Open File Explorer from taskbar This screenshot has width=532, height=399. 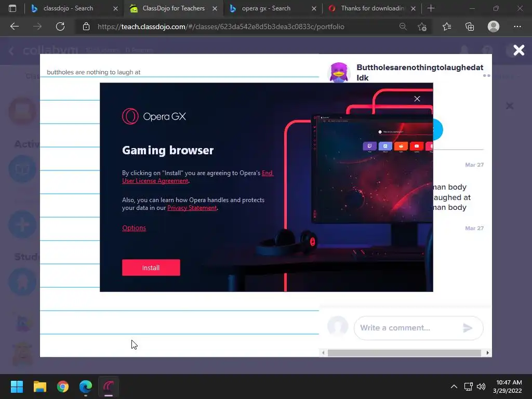[x=39, y=387]
